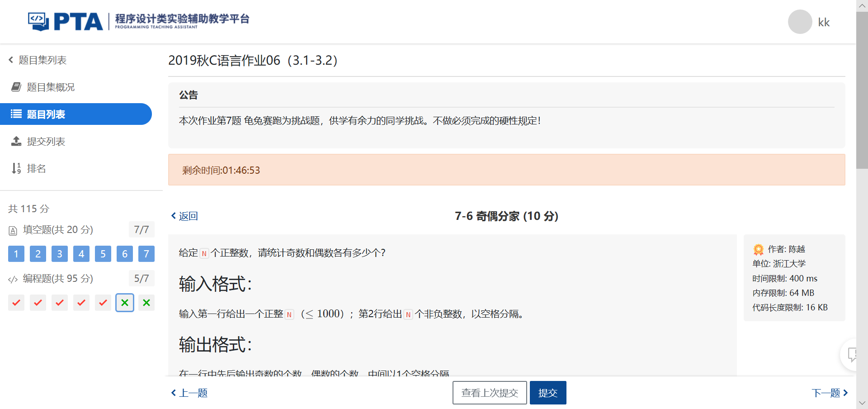Click the 编程题(共 95 分) label

(58, 278)
